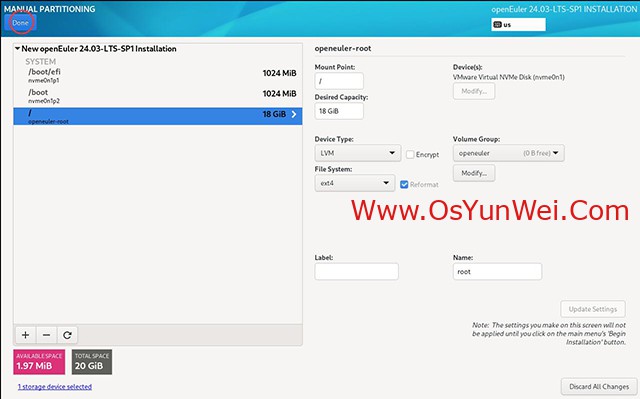Reload storage configuration with refresh icon
The height and width of the screenshot is (399, 640).
click(67, 335)
